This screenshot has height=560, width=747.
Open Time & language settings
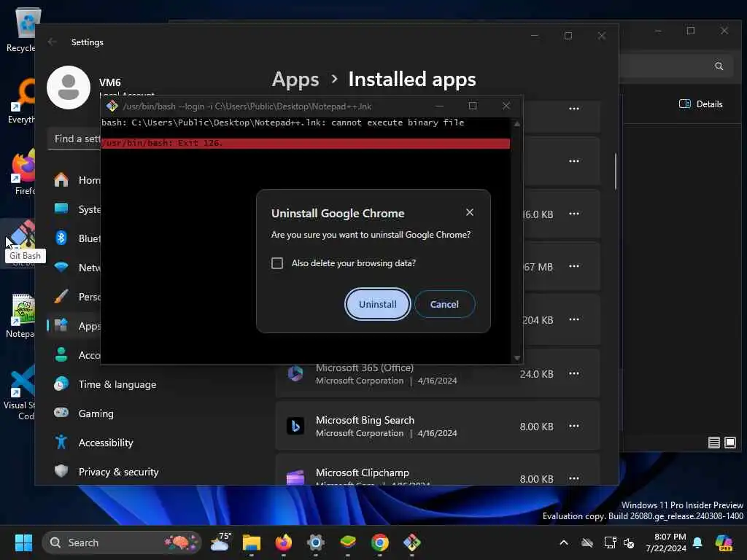tap(117, 384)
